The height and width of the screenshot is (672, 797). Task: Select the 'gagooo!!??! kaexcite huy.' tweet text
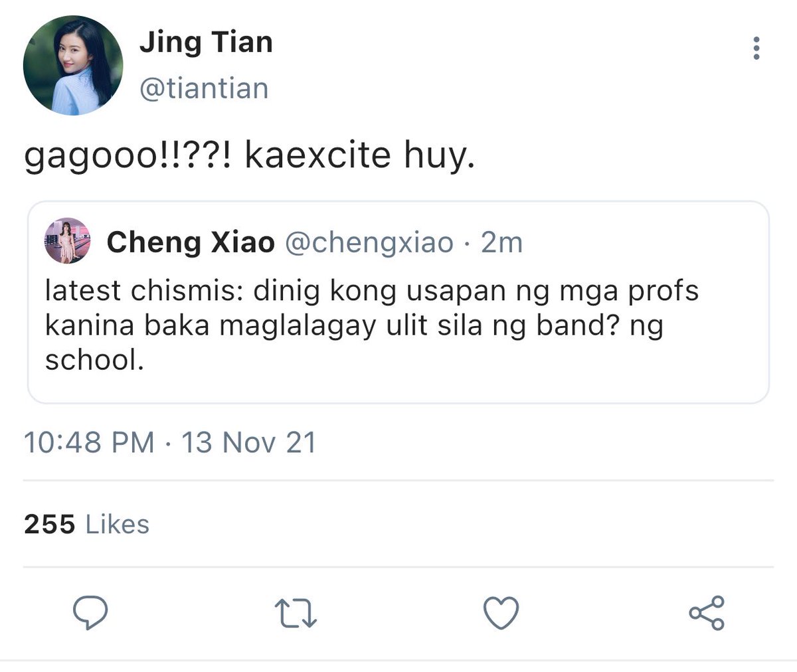(250, 157)
